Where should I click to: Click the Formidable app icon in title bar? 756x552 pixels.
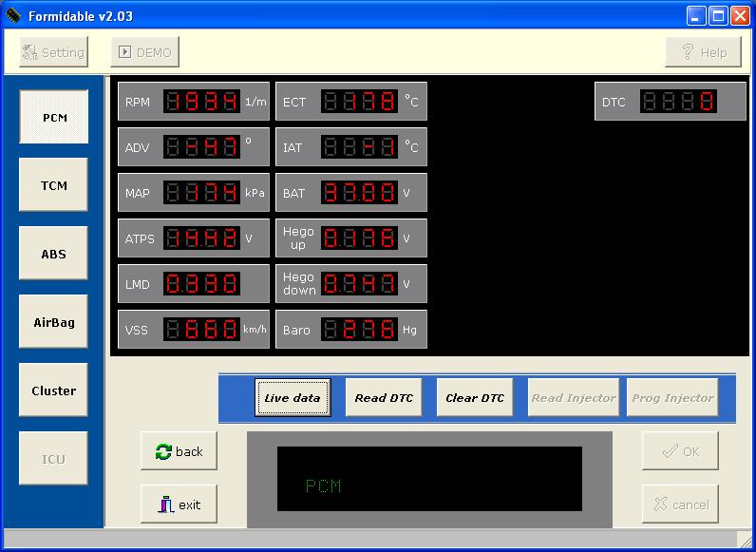(x=13, y=16)
